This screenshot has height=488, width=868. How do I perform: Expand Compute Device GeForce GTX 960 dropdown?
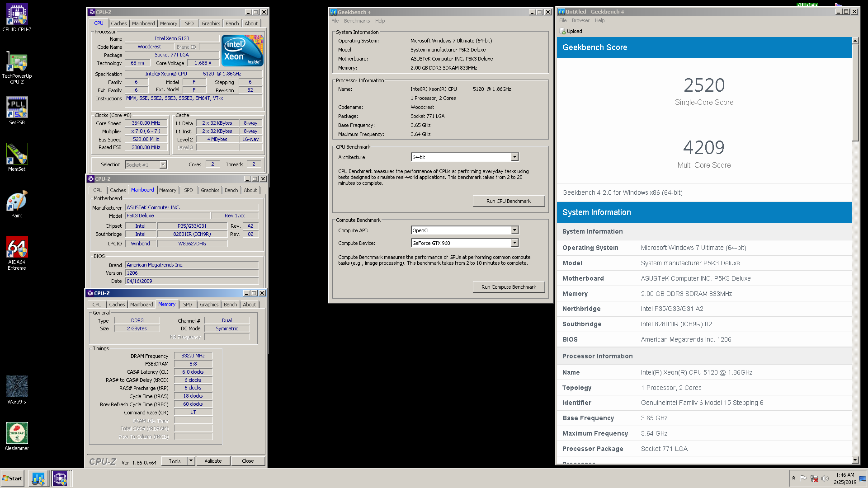click(x=514, y=243)
